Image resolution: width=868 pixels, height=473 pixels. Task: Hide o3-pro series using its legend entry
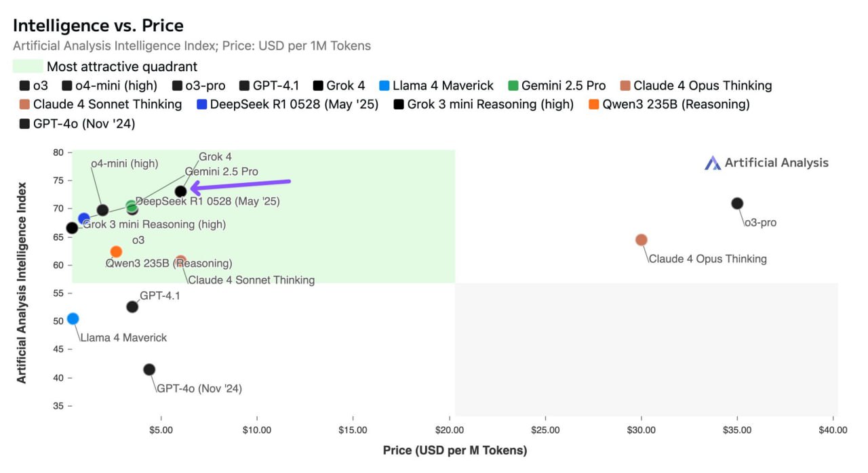[208, 86]
